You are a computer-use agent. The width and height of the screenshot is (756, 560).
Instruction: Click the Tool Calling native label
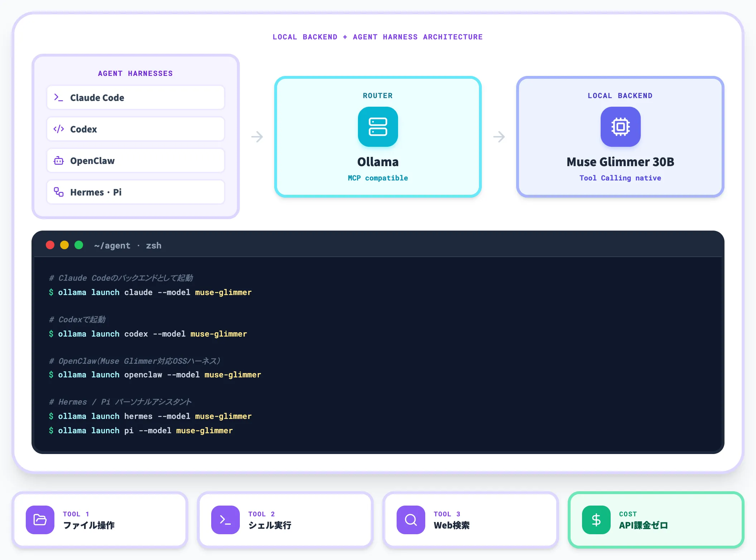click(x=620, y=178)
